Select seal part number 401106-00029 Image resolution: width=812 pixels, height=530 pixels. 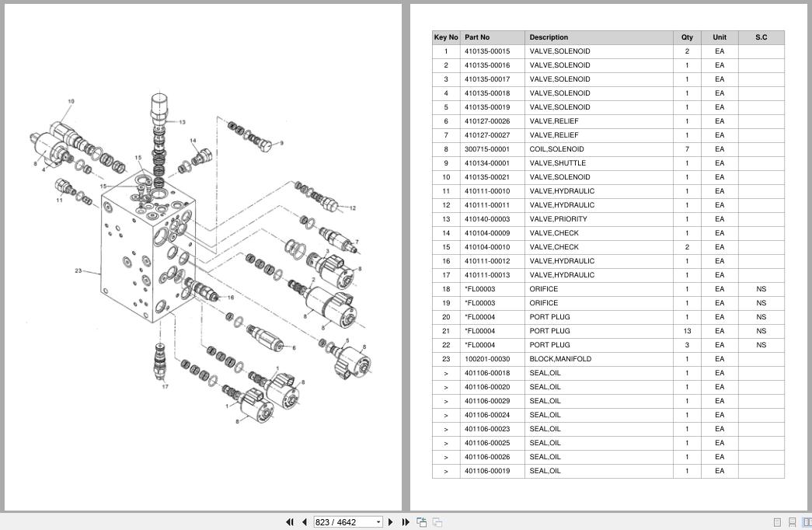pos(486,401)
